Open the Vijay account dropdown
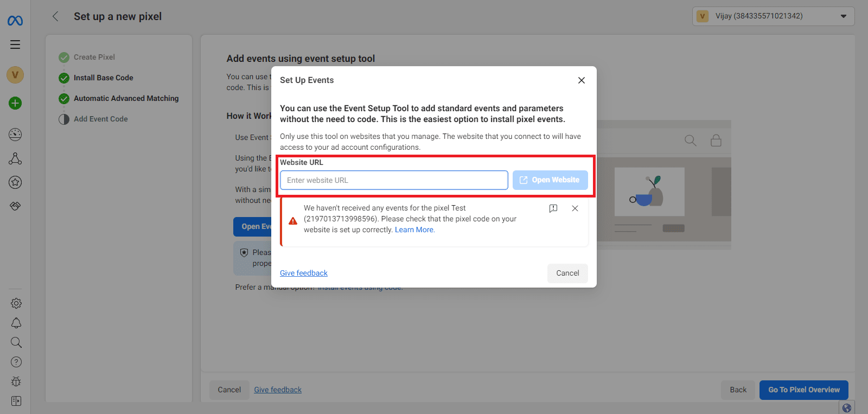Screen dimensions: 868x414 [x=774, y=16]
